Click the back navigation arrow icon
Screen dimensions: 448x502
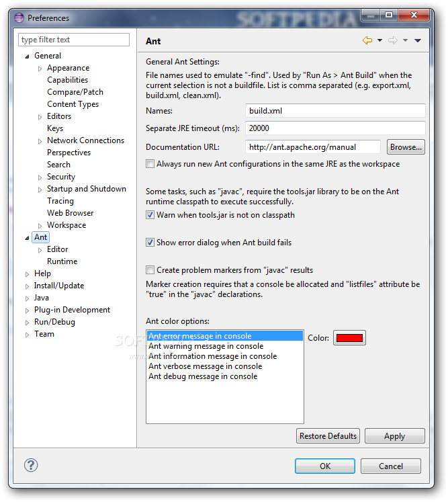367,40
